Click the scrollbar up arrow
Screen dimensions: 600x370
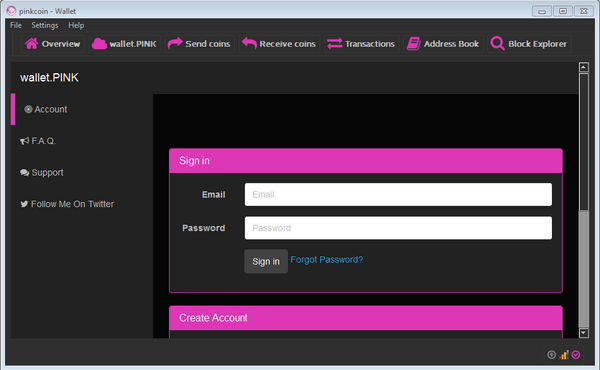[x=584, y=67]
